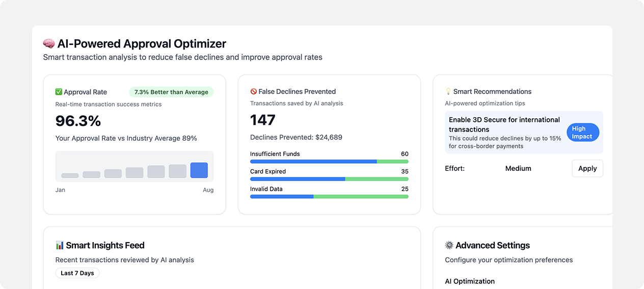Screen dimensions: 644x289
Task: Click the brain icon beside AI-Powered Approval Optimizer
Action: [x=49, y=44]
